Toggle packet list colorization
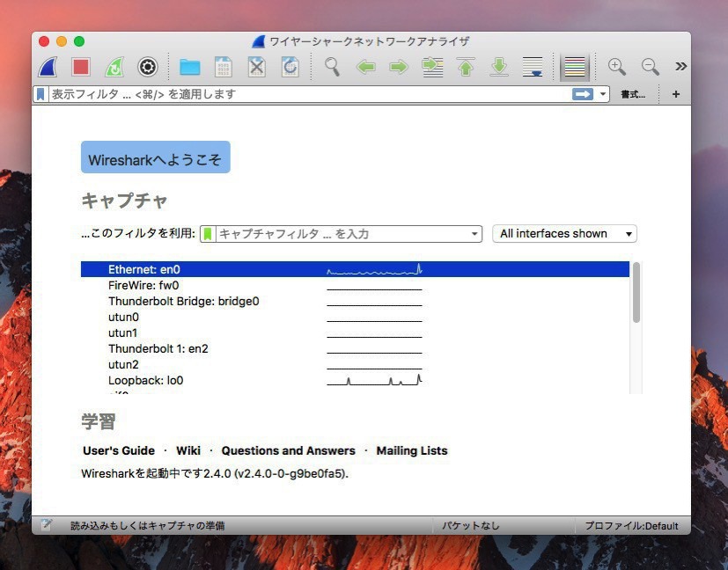 (574, 67)
